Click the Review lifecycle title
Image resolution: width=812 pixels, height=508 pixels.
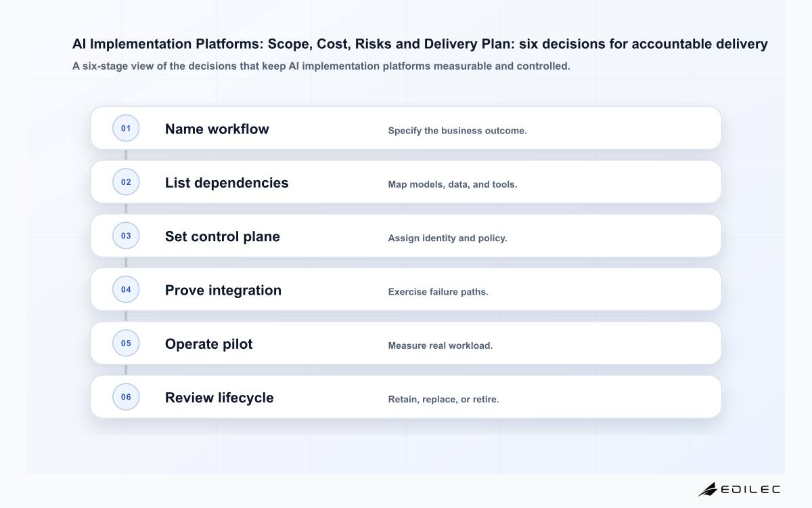click(219, 398)
